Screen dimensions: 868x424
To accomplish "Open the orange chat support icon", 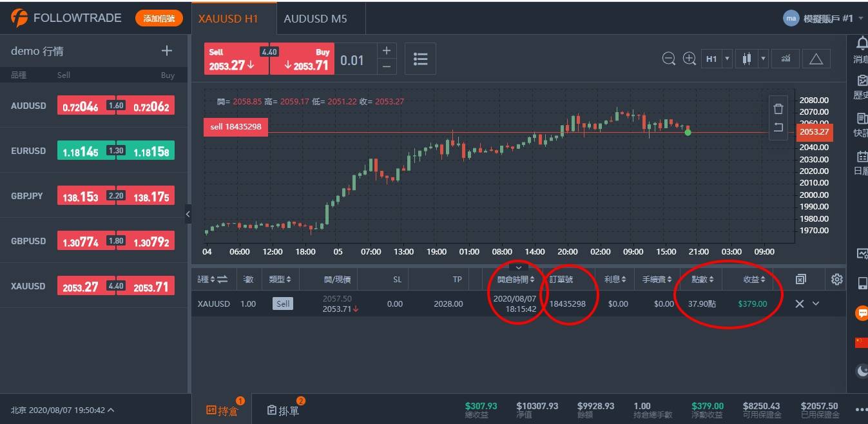I will click(862, 313).
